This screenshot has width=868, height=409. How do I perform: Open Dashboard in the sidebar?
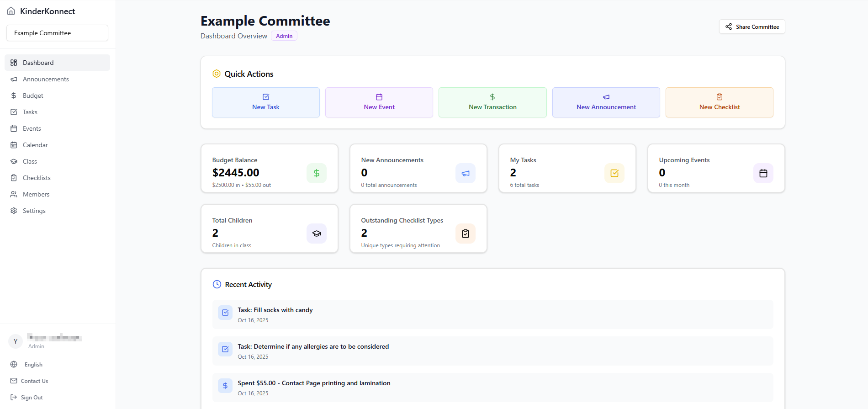(57, 63)
